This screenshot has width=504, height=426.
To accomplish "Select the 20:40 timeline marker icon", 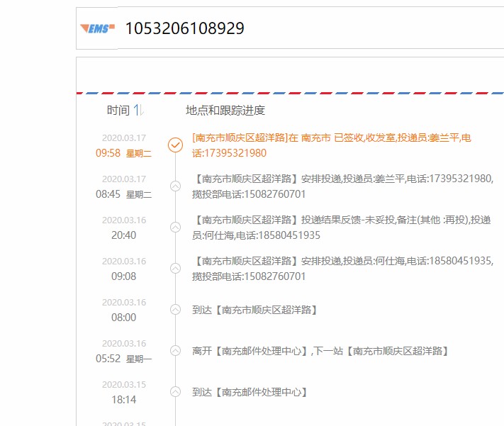I will (175, 227).
